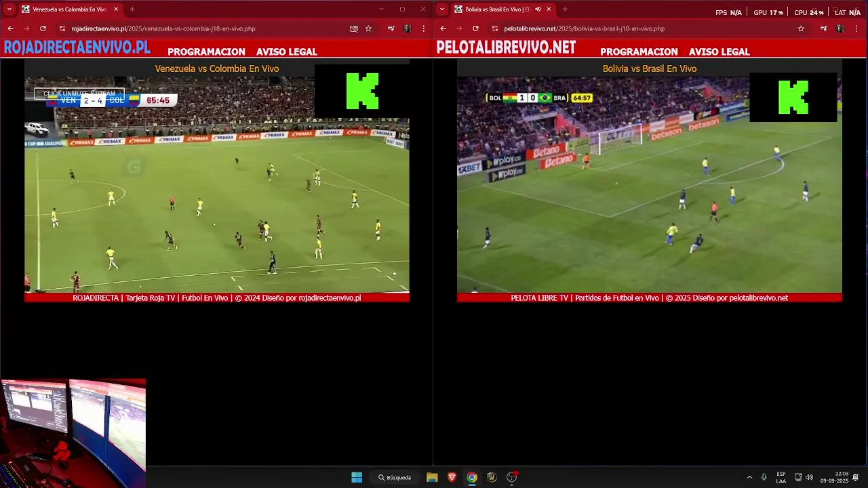Open new tab in the left browser window

pyautogui.click(x=132, y=9)
